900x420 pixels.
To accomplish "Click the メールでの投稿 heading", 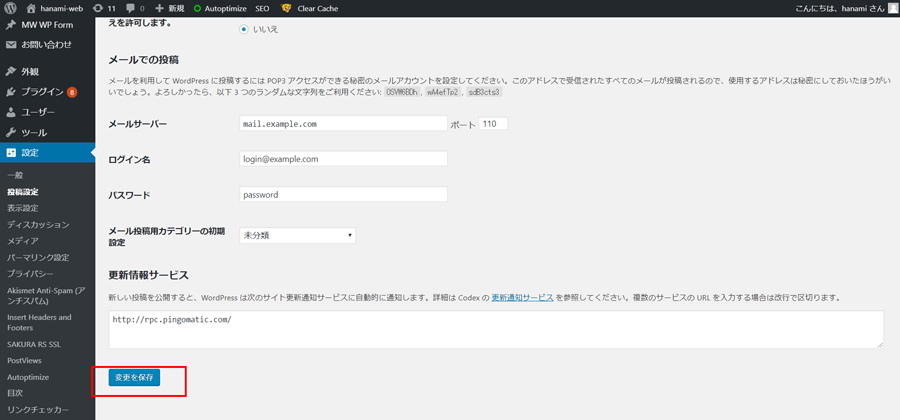I will pyautogui.click(x=145, y=60).
